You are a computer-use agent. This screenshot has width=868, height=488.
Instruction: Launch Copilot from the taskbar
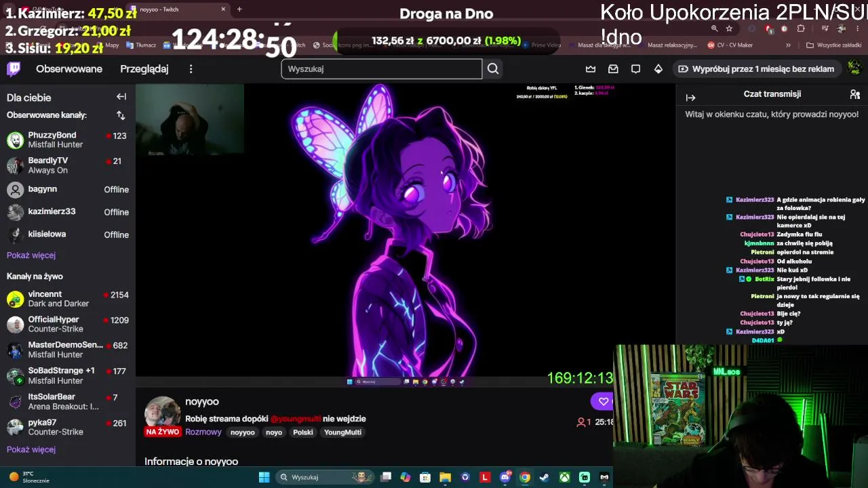click(406, 477)
